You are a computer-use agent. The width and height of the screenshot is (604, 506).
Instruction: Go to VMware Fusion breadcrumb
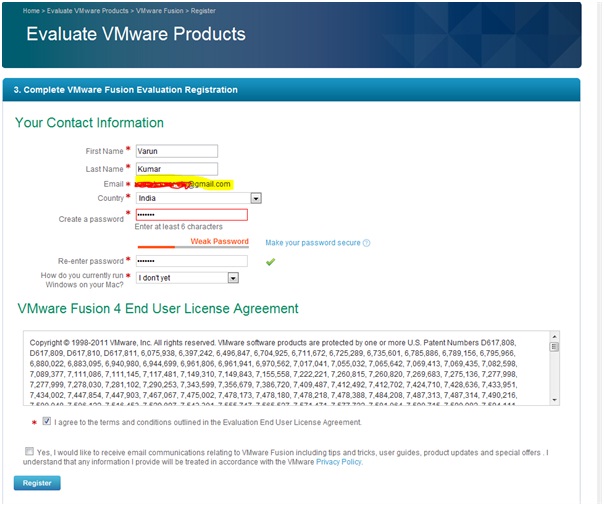pyautogui.click(x=159, y=11)
